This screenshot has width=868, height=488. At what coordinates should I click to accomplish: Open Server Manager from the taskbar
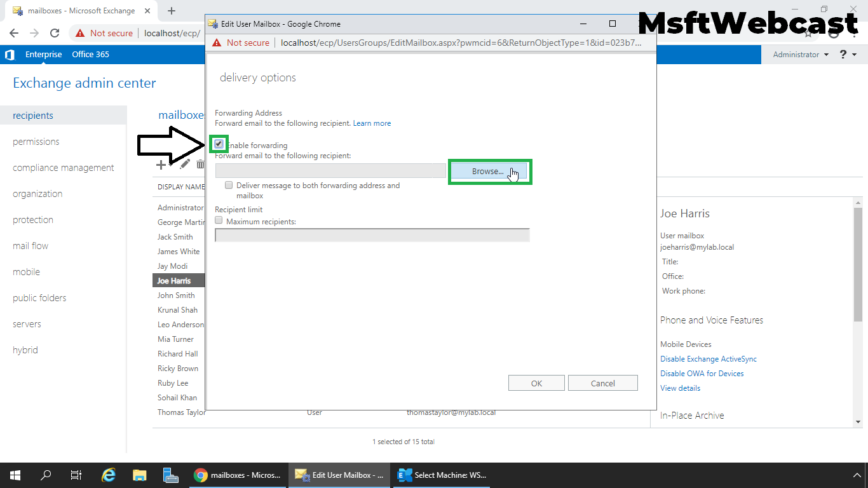click(170, 475)
